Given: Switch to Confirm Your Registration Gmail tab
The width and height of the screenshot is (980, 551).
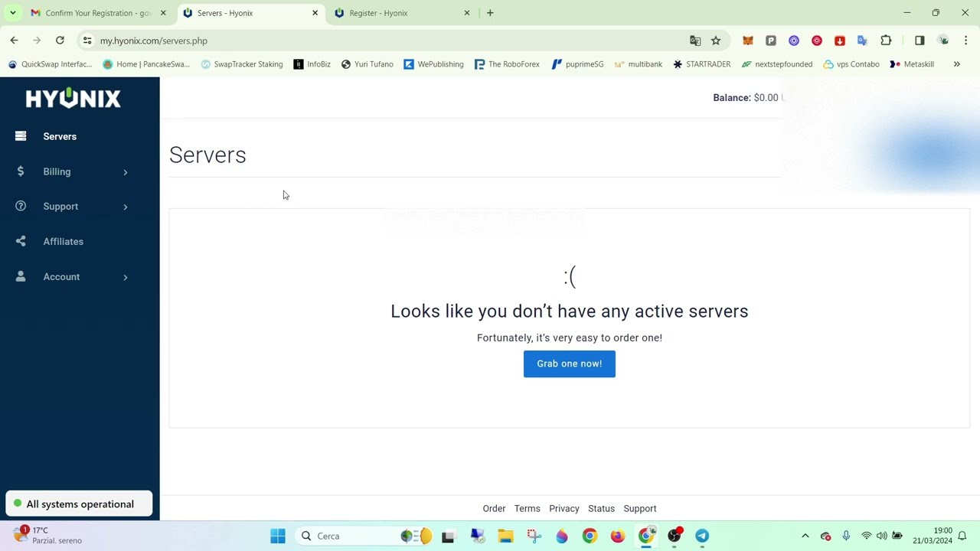Looking at the screenshot, I should [99, 13].
